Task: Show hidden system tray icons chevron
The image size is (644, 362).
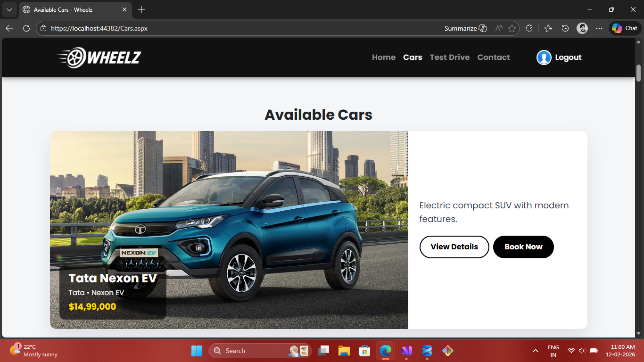Action: pyautogui.click(x=535, y=351)
